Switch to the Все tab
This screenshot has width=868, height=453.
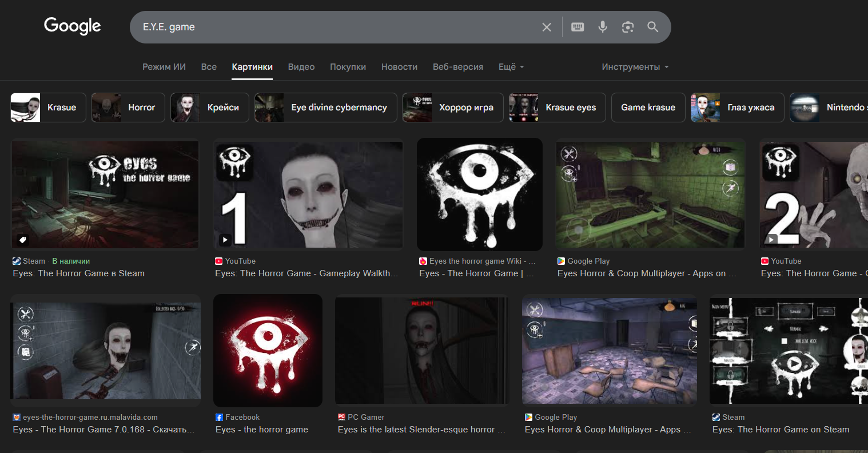[x=209, y=67]
